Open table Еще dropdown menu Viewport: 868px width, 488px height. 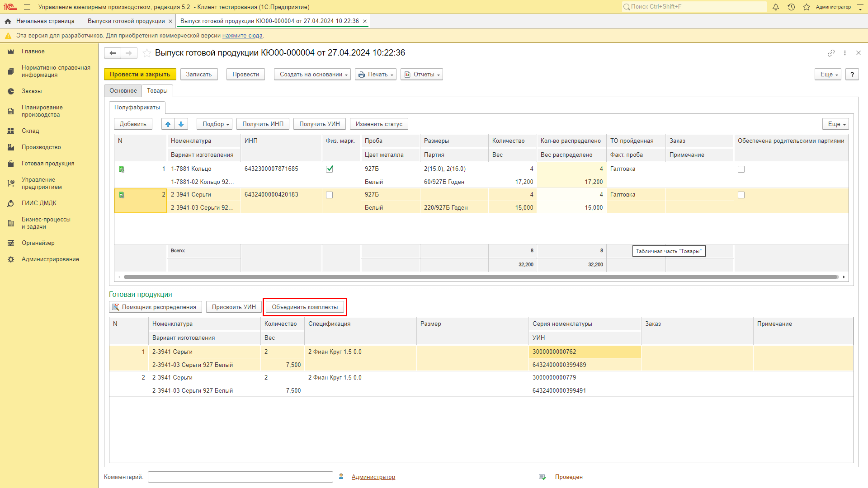pyautogui.click(x=835, y=124)
